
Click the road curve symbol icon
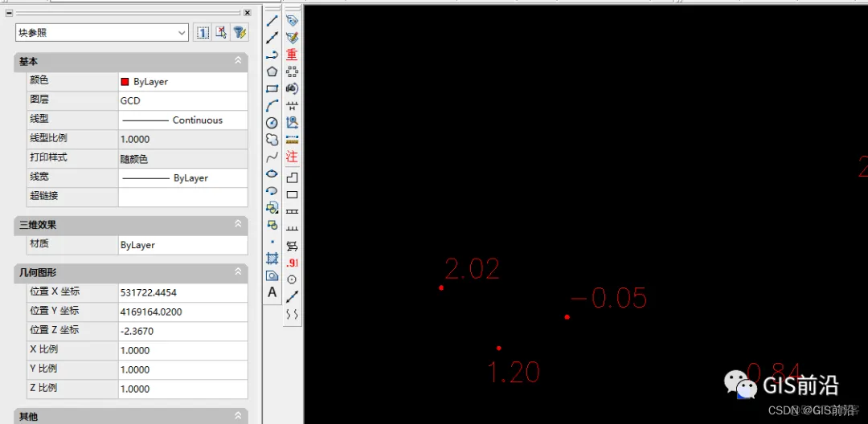click(292, 246)
